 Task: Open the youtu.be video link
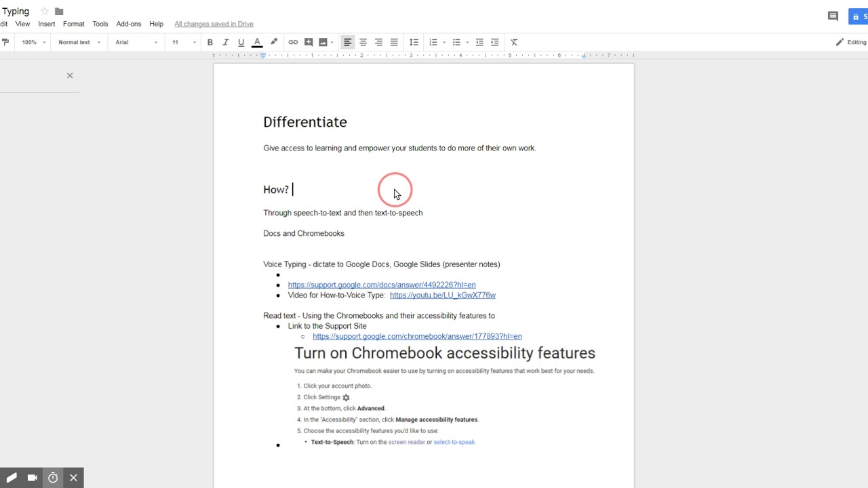tap(443, 295)
